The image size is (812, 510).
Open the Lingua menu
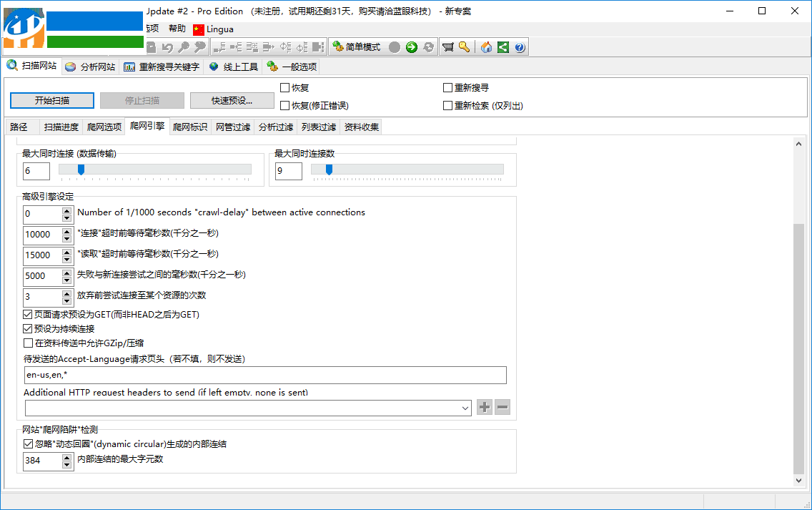tap(219, 29)
